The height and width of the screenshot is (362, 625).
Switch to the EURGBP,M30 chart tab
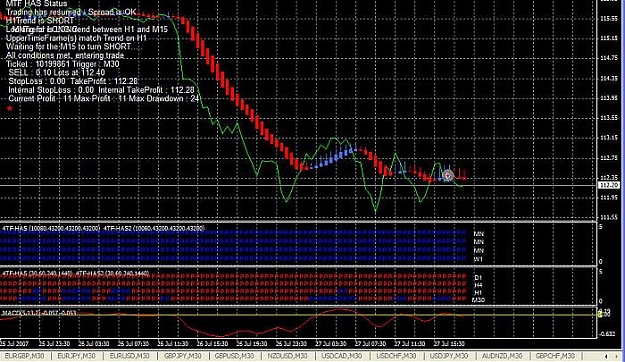[x=24, y=356]
